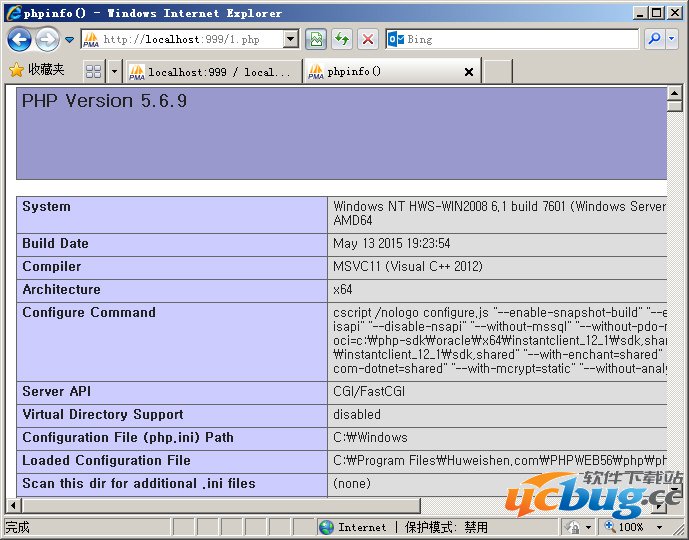Image resolution: width=689 pixels, height=540 pixels.
Task: Open the search provider dropdown arrow
Action: click(674, 39)
